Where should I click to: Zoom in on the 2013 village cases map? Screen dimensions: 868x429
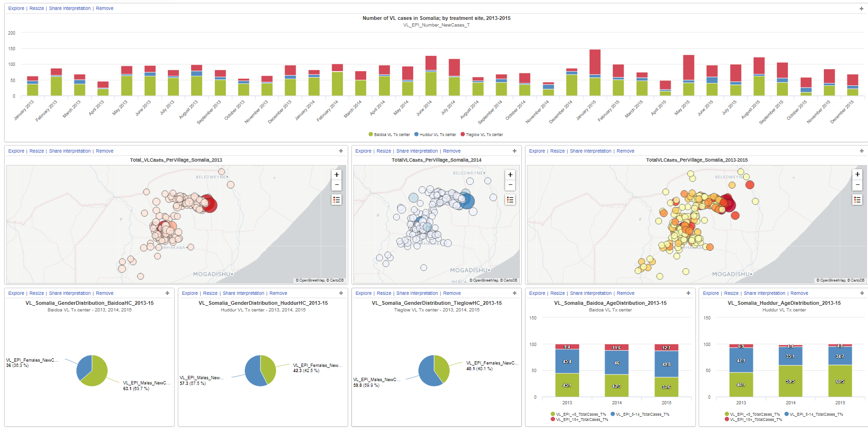click(336, 174)
